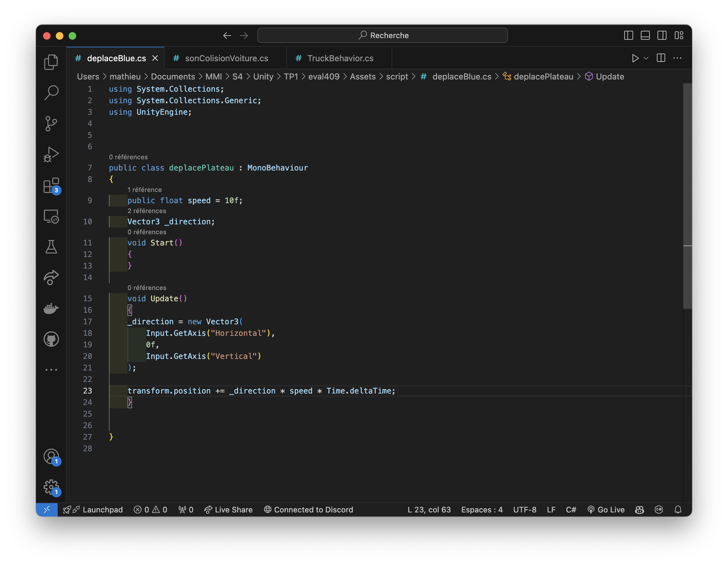Click the C# hexagon icon in status bar
Viewport: 728px width, 564px height.
coord(659,510)
